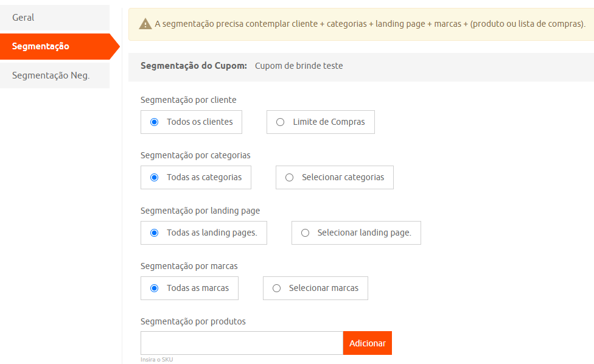The width and height of the screenshot is (594, 364).
Task: Switch to the Segmentação tab
Action: 60,46
